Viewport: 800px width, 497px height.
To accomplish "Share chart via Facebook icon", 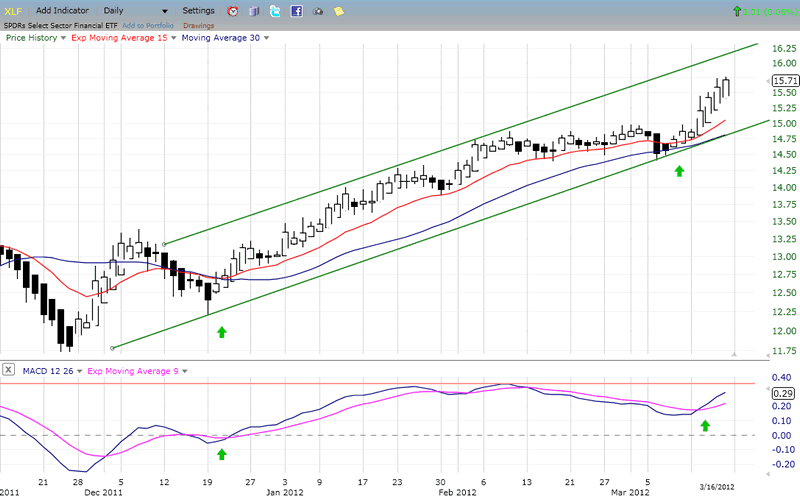I will 297,11.
